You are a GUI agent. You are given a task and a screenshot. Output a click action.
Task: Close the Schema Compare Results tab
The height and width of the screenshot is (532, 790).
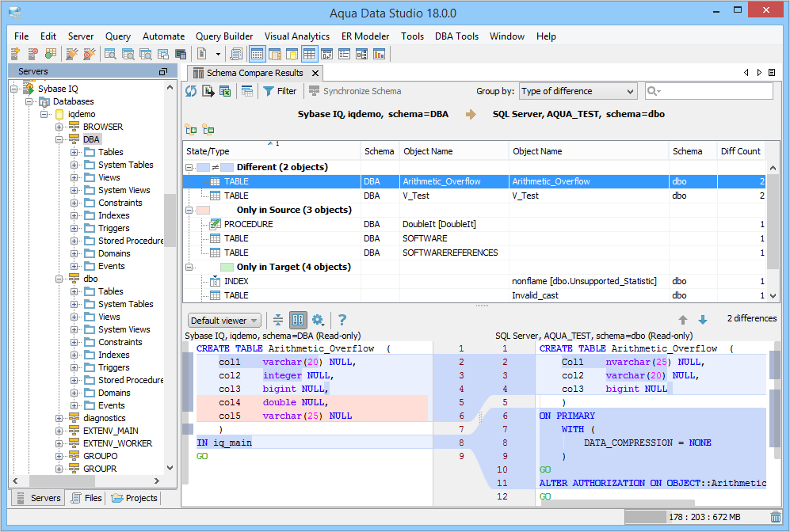tap(315, 73)
